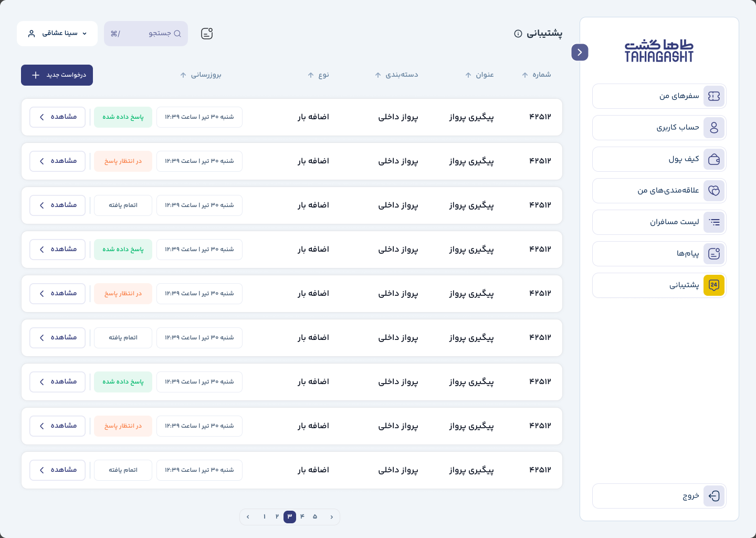Open the سینا عشاقی user dropdown
756x538 pixels.
[x=57, y=34]
